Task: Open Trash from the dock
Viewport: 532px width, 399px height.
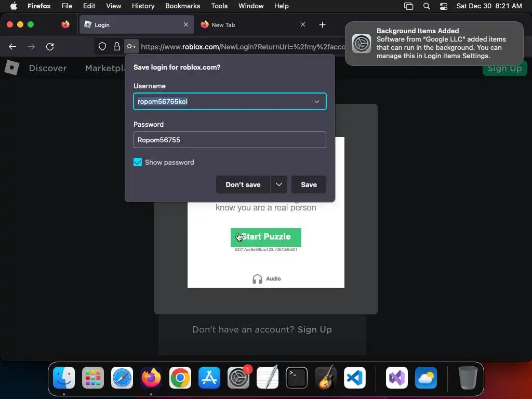Action: [468, 378]
